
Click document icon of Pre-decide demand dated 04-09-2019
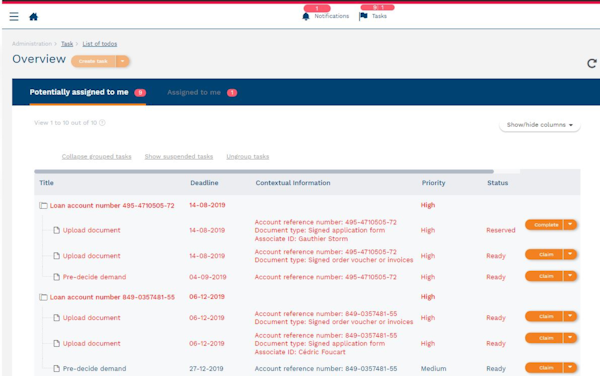56,277
